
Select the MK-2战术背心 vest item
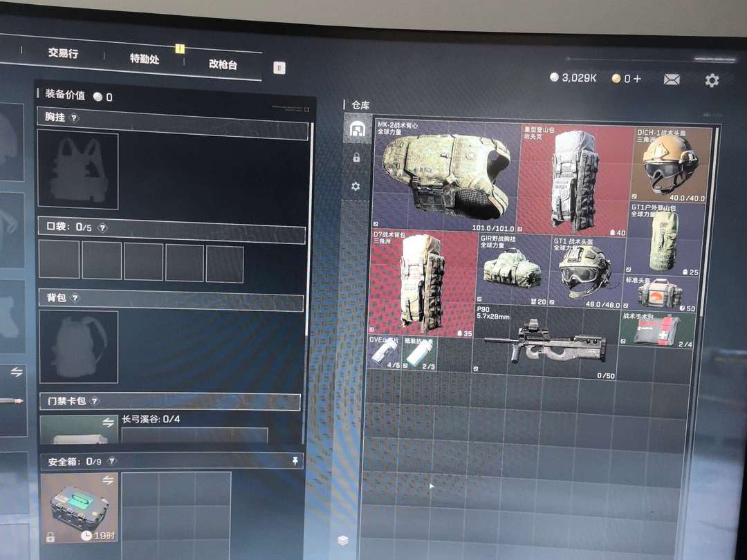point(445,176)
